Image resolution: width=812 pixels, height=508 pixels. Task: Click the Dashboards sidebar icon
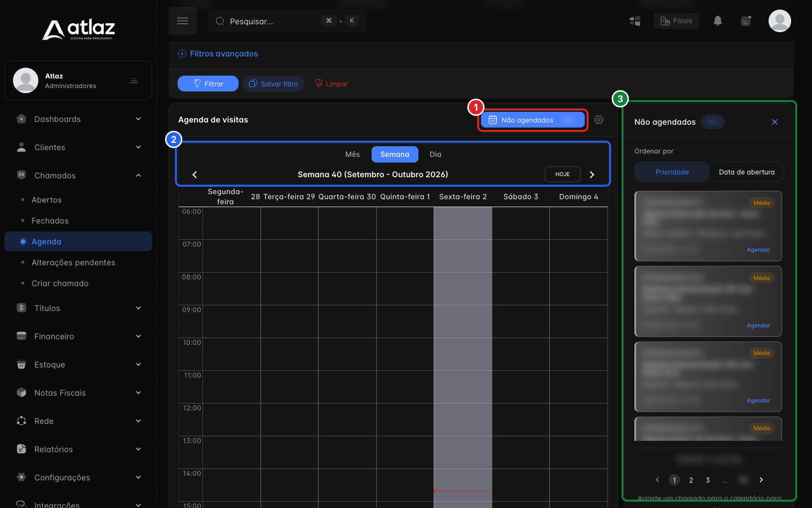(x=21, y=119)
